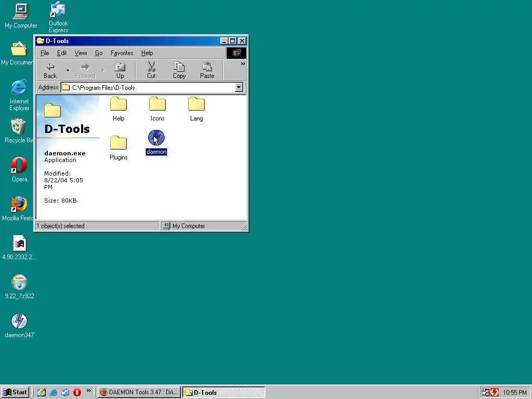Click the Paste toolbar icon
The width and height of the screenshot is (532, 399).
pyautogui.click(x=207, y=71)
